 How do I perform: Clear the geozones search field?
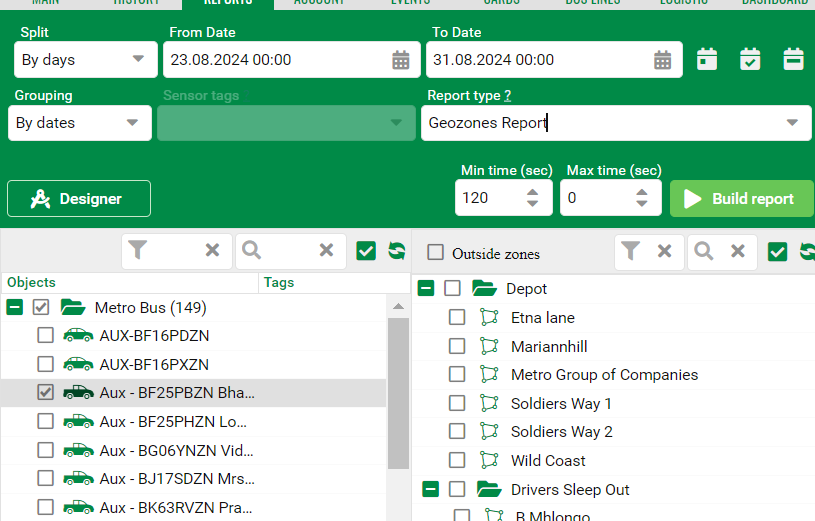pos(737,251)
